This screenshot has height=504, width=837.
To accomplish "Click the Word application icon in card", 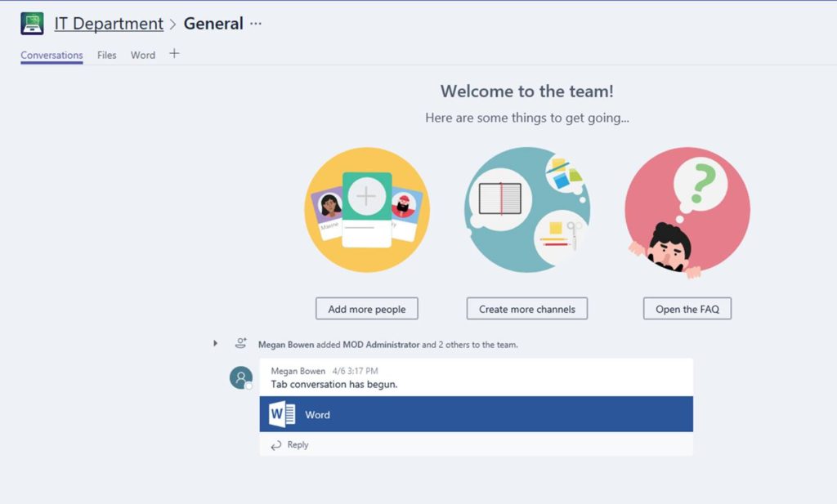I will (x=282, y=414).
